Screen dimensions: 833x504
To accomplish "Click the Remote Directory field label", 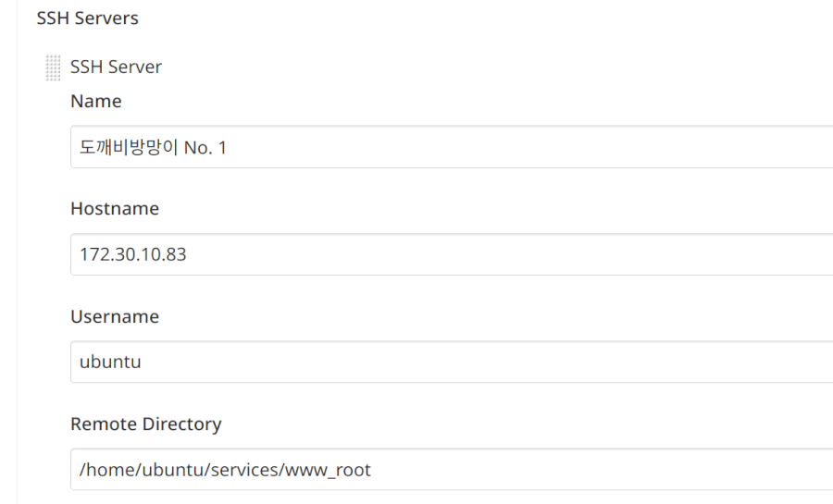I will pos(146,424).
